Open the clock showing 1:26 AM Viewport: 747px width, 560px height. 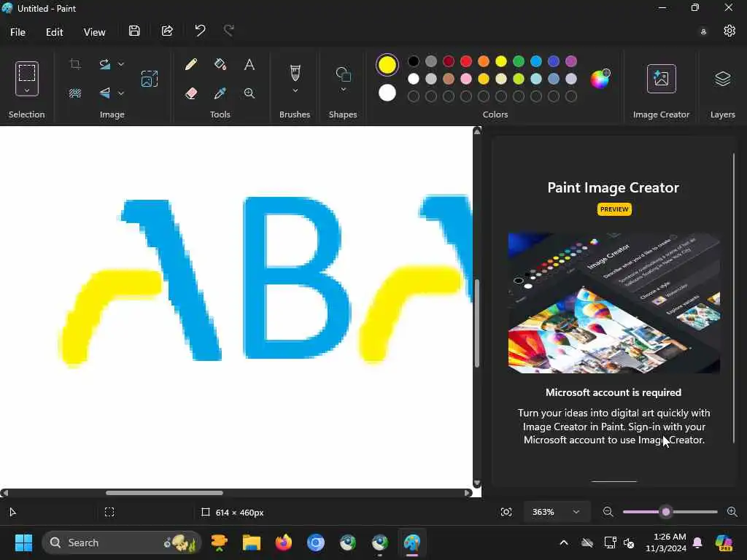[x=666, y=542]
